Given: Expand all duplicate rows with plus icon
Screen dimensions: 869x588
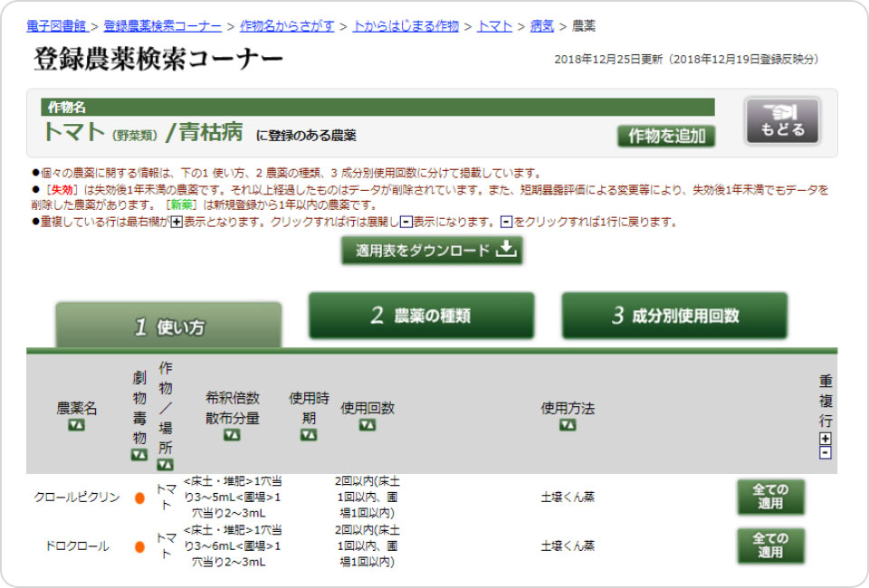Looking at the screenshot, I should click(826, 439).
